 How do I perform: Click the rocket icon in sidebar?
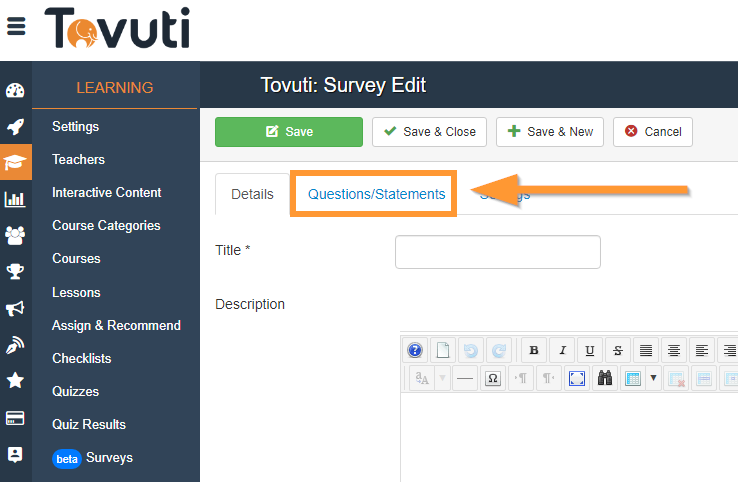[15, 127]
